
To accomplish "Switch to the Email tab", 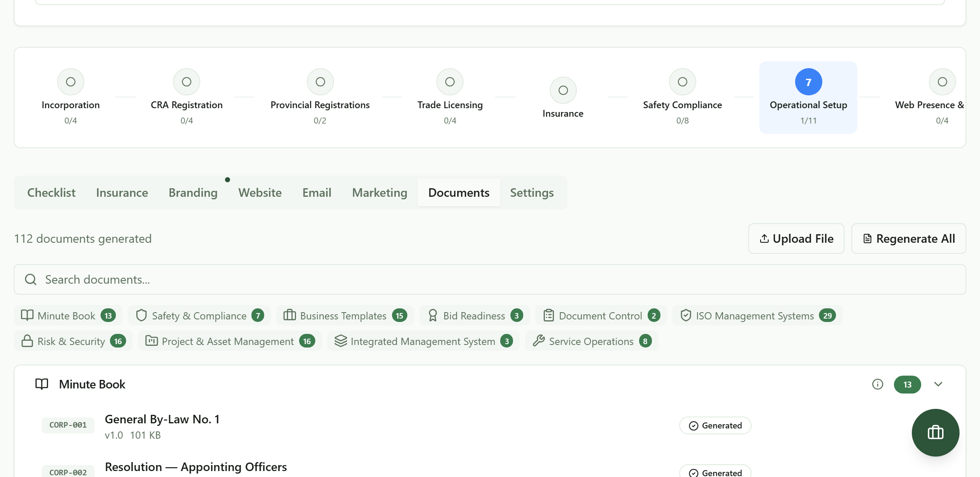I will [317, 193].
